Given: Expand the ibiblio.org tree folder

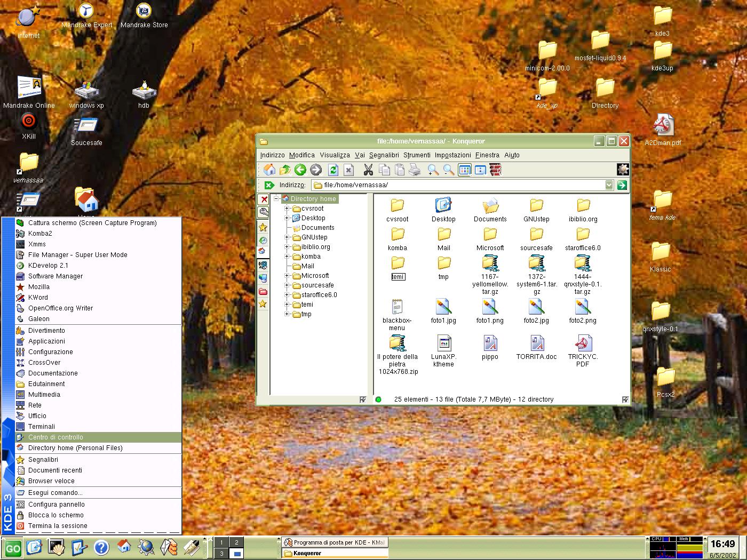Looking at the screenshot, I should [287, 247].
